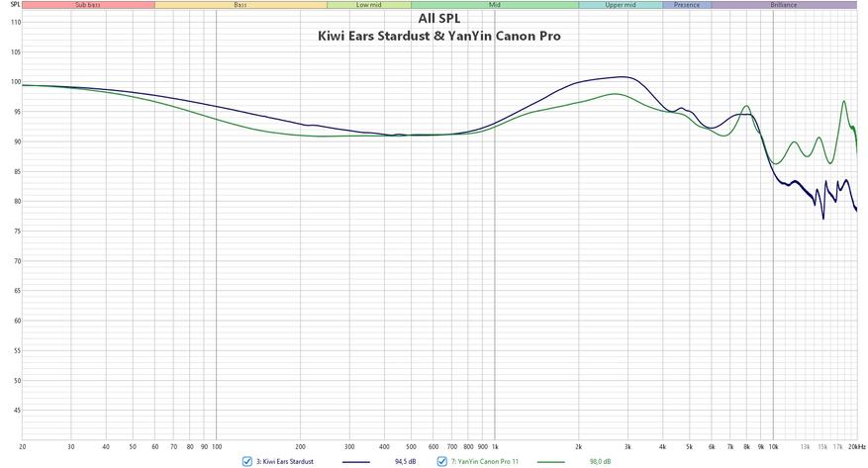Click the dark blue Stardust line swatch
This screenshot has width=868, height=468.
click(356, 461)
